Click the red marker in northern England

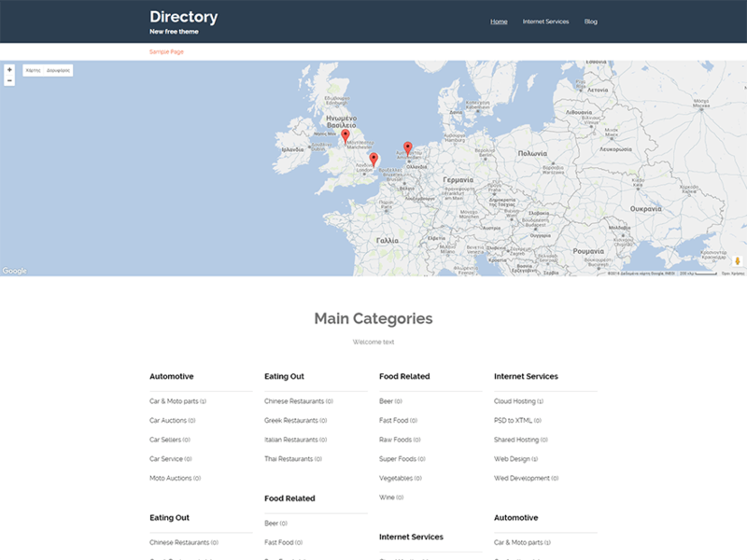pyautogui.click(x=344, y=133)
